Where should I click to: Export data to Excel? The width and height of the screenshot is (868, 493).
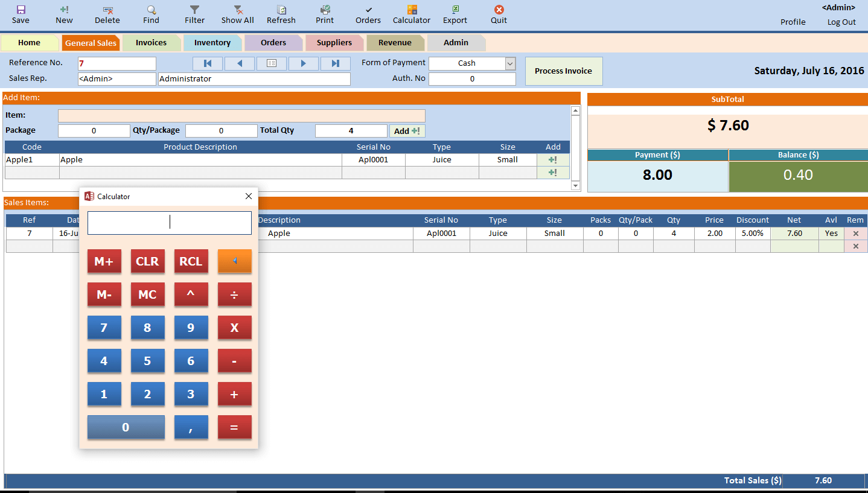[455, 13]
